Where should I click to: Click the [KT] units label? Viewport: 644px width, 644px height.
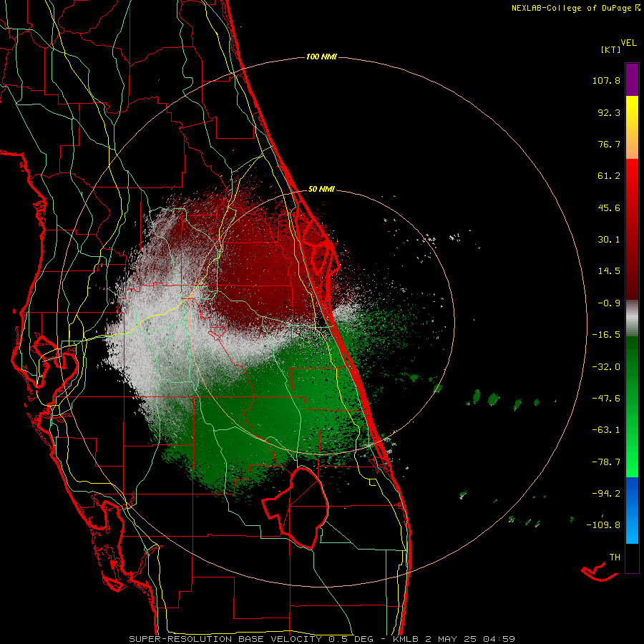[611, 49]
